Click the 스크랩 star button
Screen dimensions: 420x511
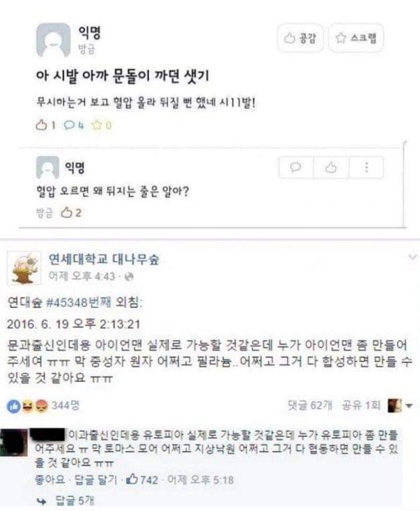tap(356, 38)
